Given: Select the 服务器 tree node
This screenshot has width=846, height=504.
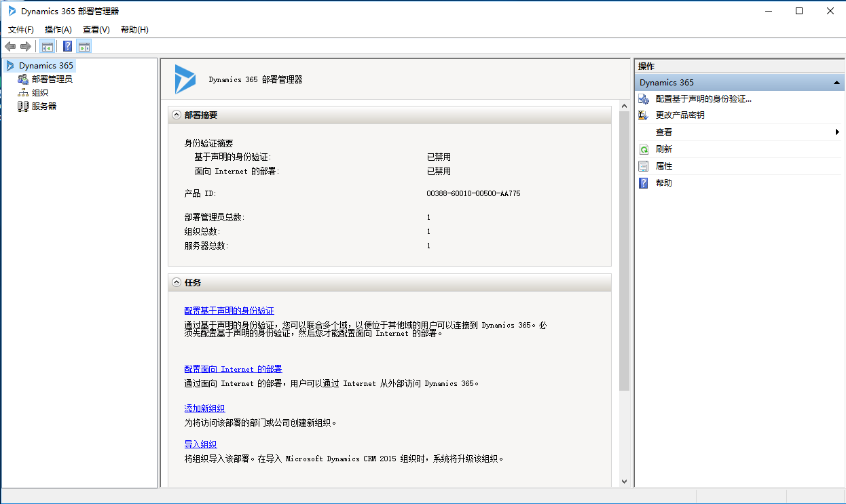Looking at the screenshot, I should point(44,106).
